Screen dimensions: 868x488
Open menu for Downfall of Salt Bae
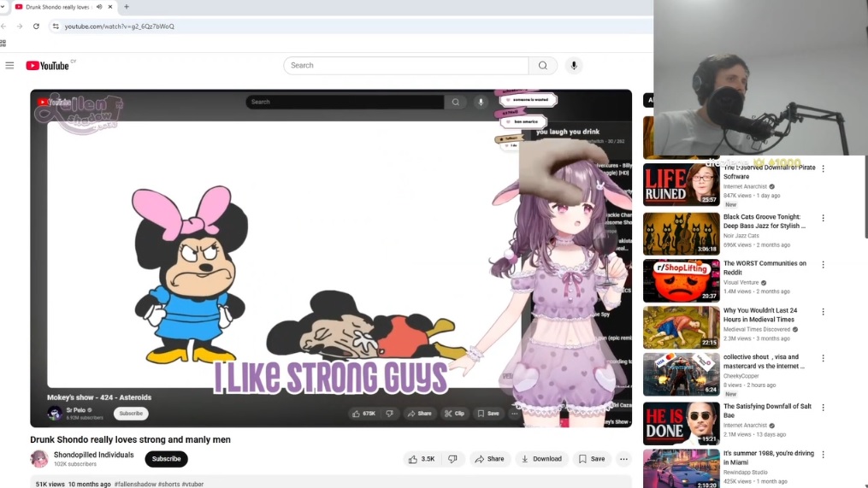point(824,407)
